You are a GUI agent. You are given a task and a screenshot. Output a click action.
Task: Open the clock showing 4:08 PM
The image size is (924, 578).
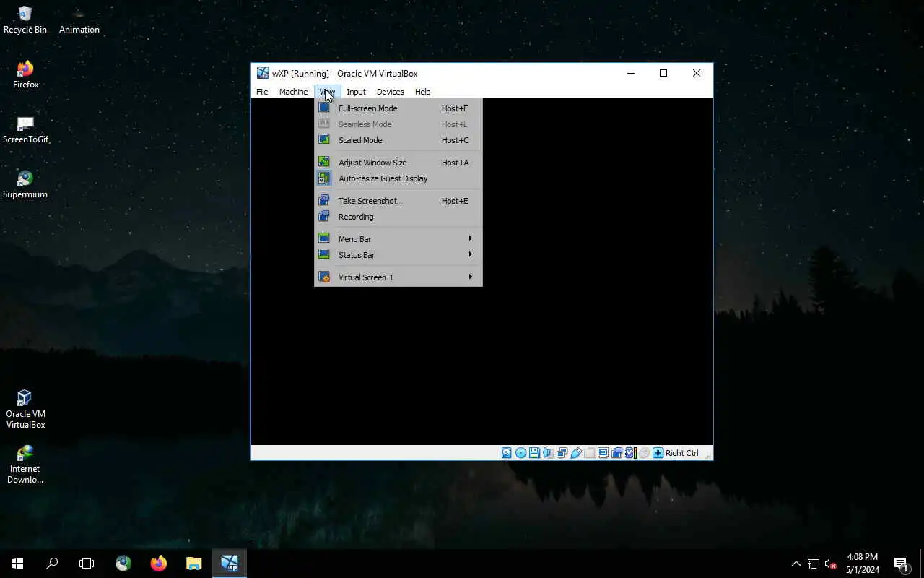point(862,564)
